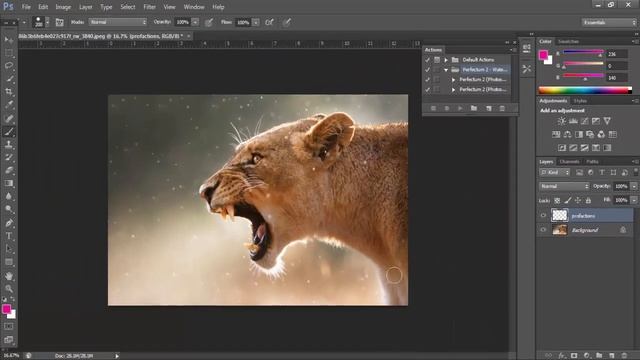The height and width of the screenshot is (360, 640).
Task: Open the Essentials workspace dropdown
Action: [x=609, y=22]
